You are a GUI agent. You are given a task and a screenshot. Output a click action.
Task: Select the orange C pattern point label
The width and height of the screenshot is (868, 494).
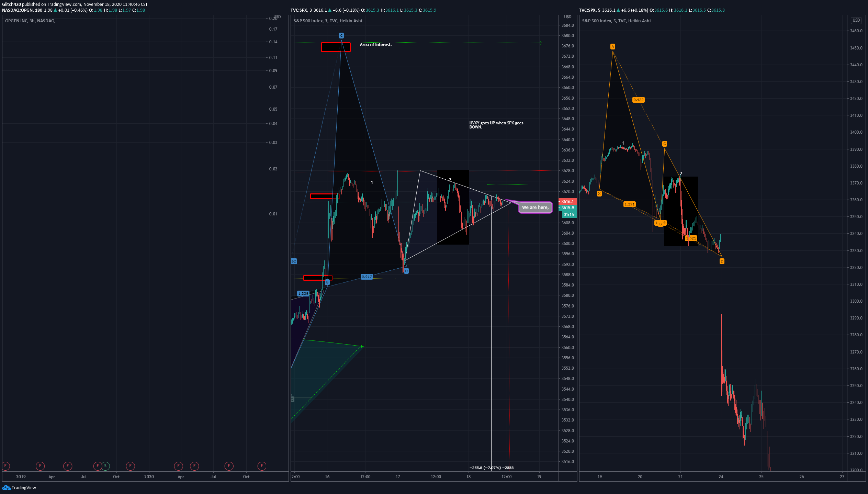[x=664, y=144]
